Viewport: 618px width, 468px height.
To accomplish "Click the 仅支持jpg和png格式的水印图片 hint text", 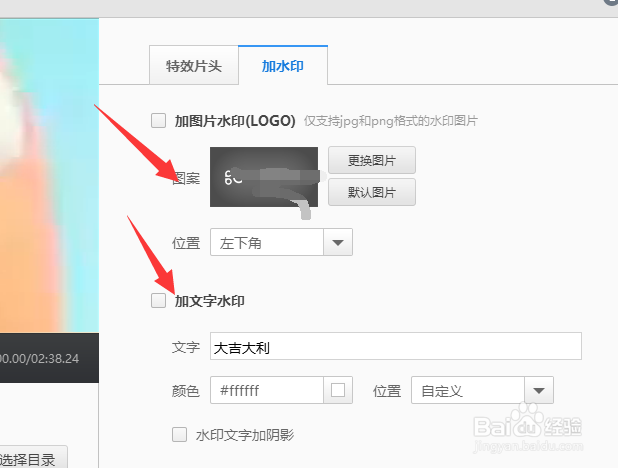I will (391, 121).
